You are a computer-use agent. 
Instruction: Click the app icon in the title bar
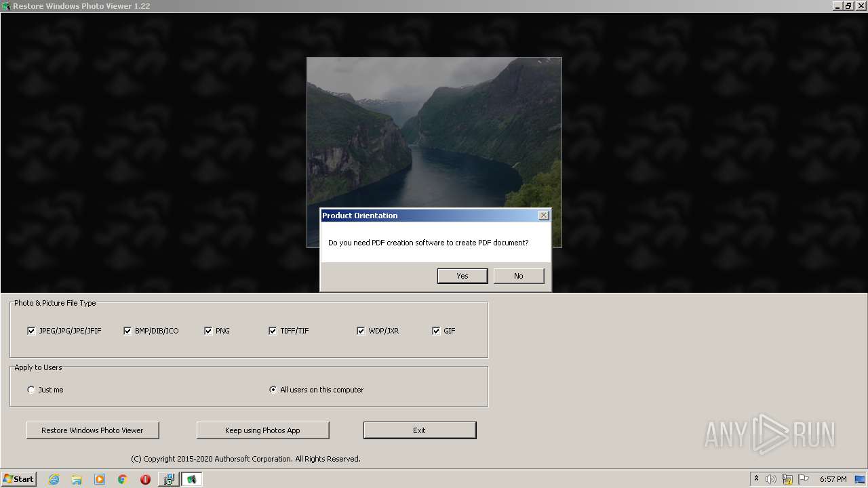coord(6,6)
